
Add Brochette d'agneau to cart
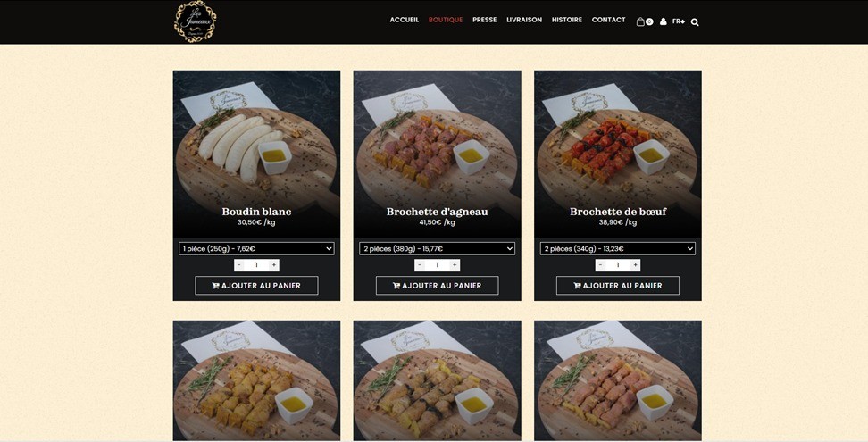point(438,286)
